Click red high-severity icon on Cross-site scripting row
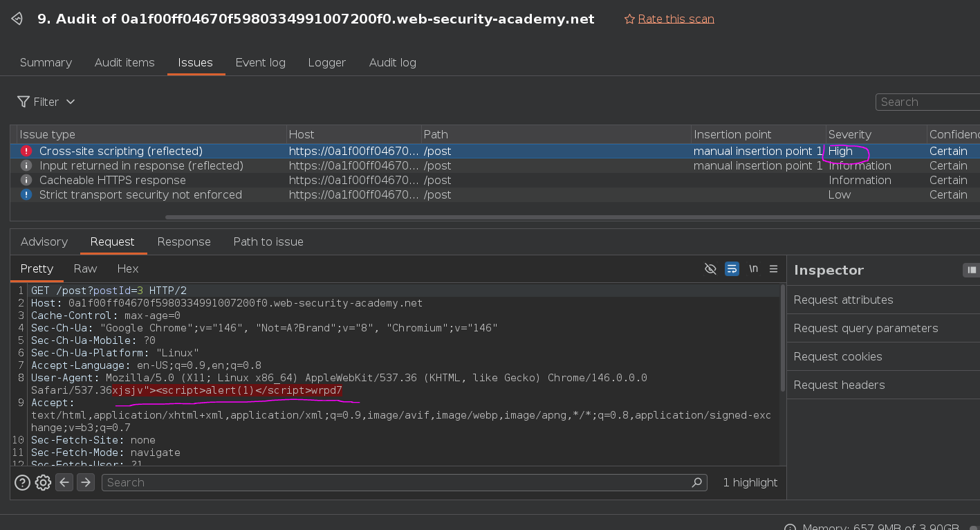Screen dimensions: 980x530 [x=26, y=151]
